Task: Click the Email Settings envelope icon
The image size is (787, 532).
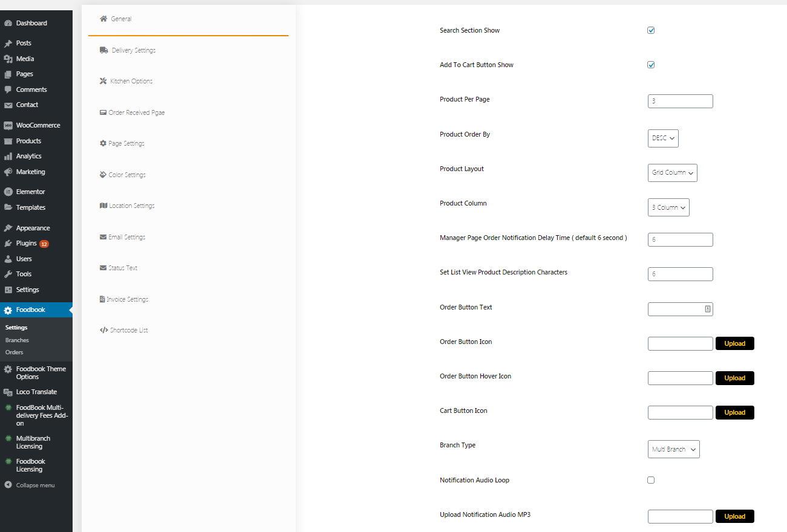Action: (x=103, y=237)
